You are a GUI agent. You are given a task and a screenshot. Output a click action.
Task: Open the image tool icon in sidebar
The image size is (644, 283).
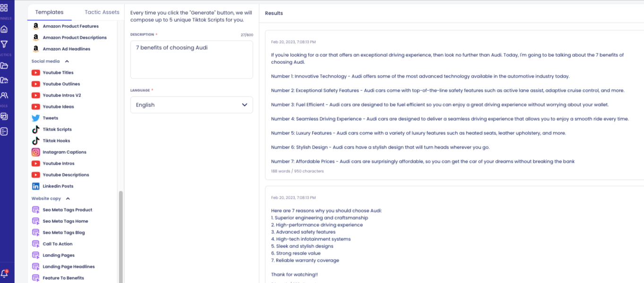[4, 116]
